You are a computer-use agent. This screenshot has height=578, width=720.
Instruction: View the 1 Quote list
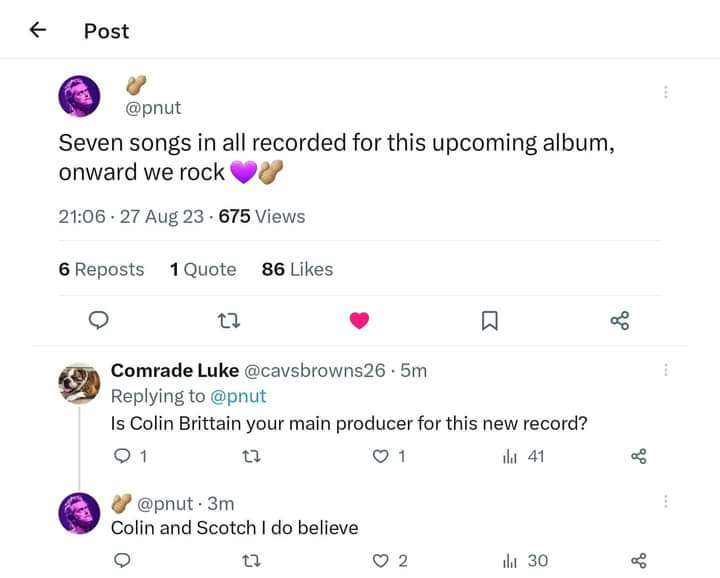click(x=203, y=269)
